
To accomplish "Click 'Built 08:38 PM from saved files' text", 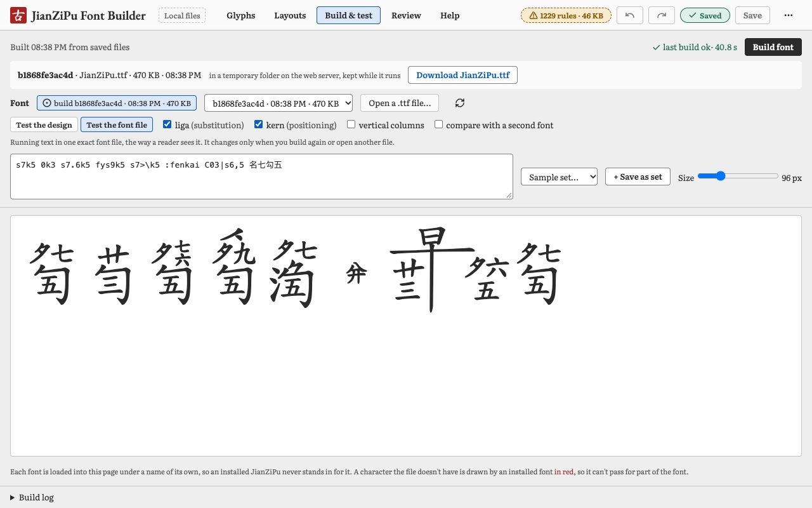I will pyautogui.click(x=70, y=47).
